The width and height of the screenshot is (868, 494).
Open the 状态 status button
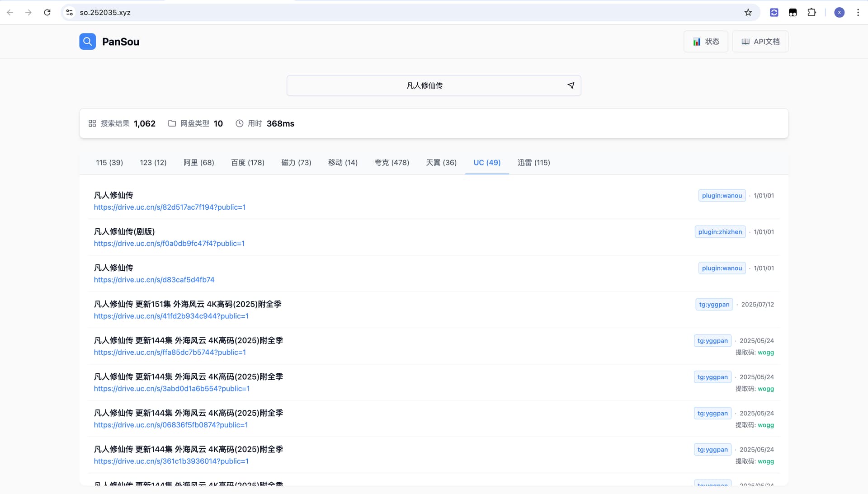(x=706, y=42)
